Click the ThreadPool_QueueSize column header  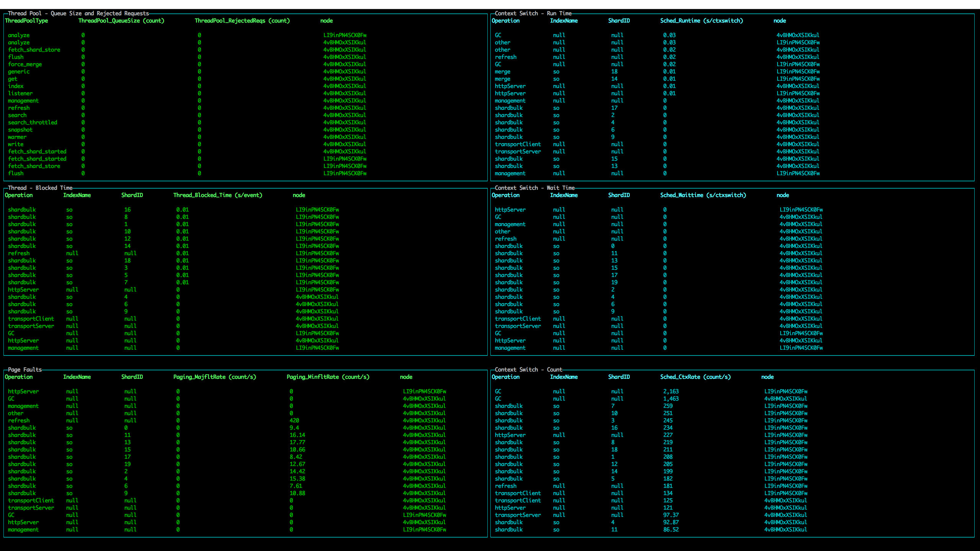pos(121,21)
